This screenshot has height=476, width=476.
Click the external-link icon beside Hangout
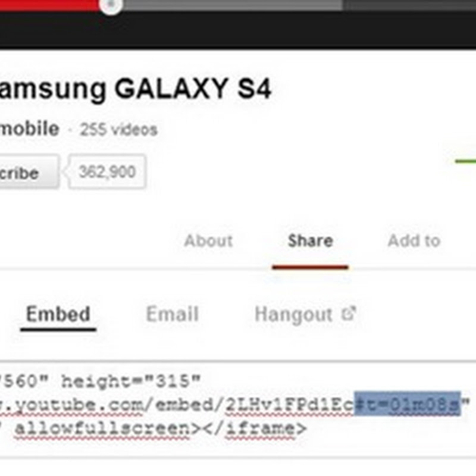coord(349,314)
